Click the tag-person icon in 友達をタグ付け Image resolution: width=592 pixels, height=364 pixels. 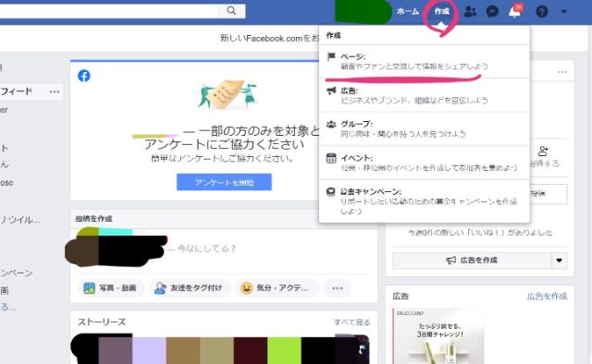[x=160, y=288]
